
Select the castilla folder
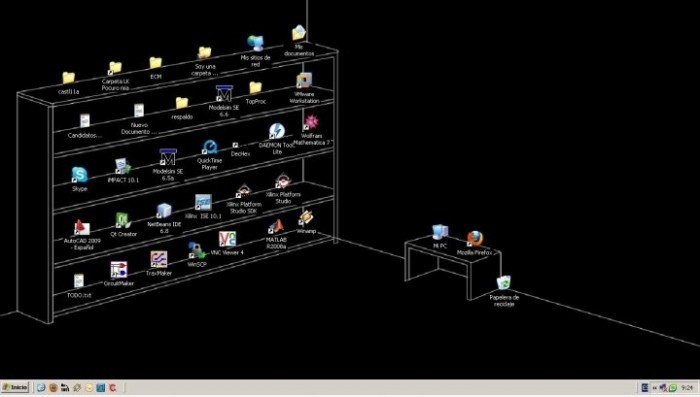(x=68, y=78)
